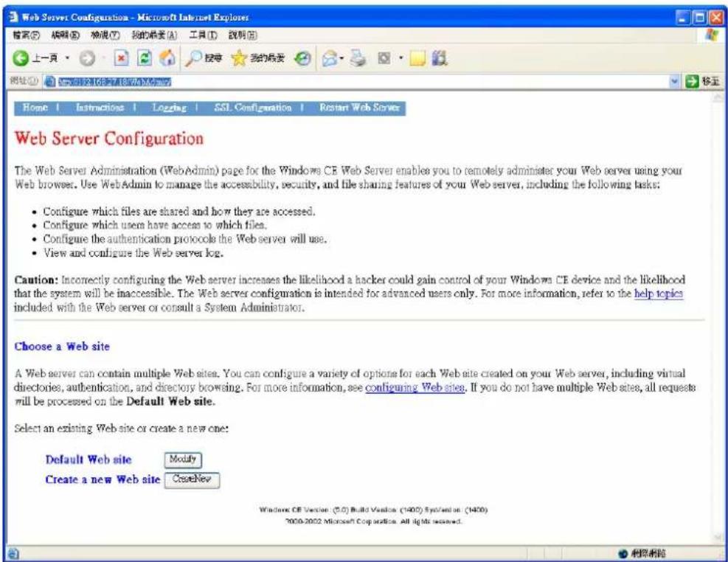Click the Windows flag logo in menu bar
The height and width of the screenshot is (562, 728).
711,35
